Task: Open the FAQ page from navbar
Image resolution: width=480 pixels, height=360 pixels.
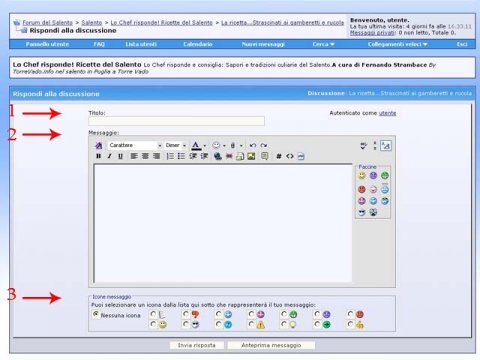Action: [x=99, y=44]
